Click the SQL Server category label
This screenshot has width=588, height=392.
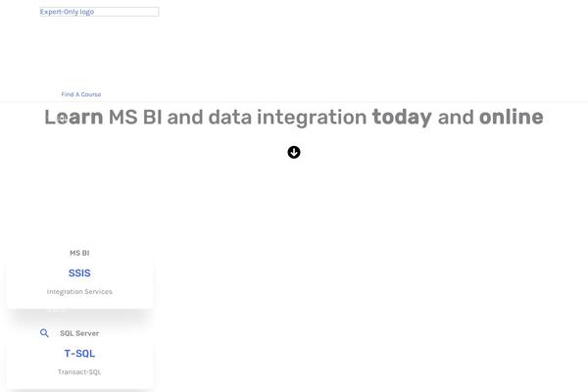[x=79, y=333]
